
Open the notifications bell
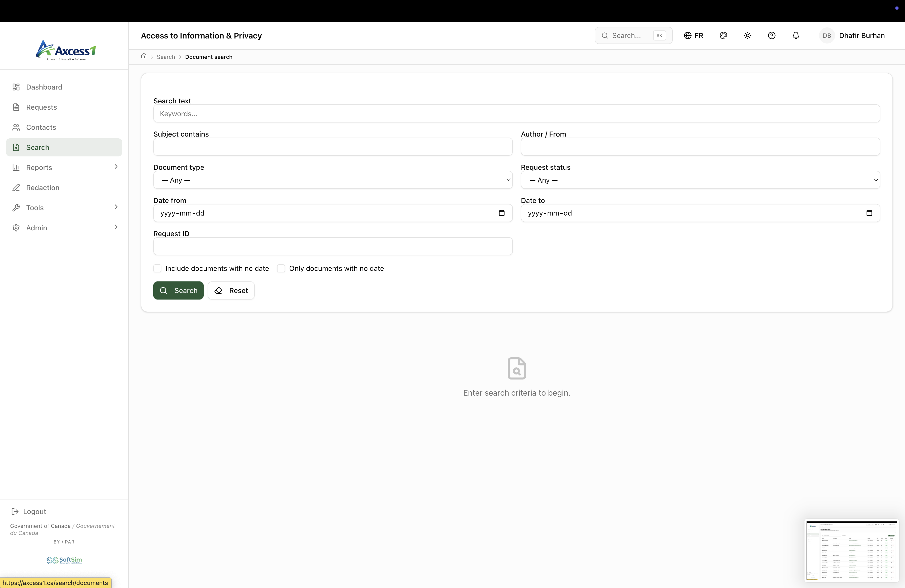[795, 35]
